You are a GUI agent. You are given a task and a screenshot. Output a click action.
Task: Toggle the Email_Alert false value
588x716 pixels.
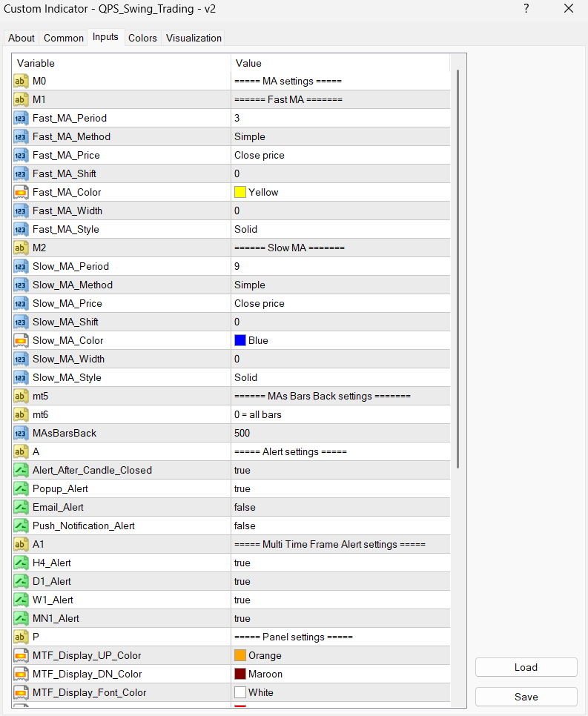(245, 507)
